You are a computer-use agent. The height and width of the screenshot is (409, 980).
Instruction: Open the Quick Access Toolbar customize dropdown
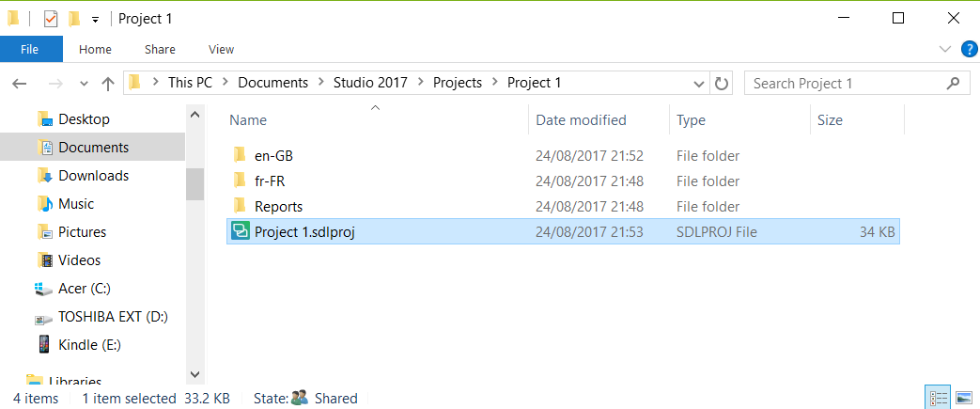click(95, 19)
